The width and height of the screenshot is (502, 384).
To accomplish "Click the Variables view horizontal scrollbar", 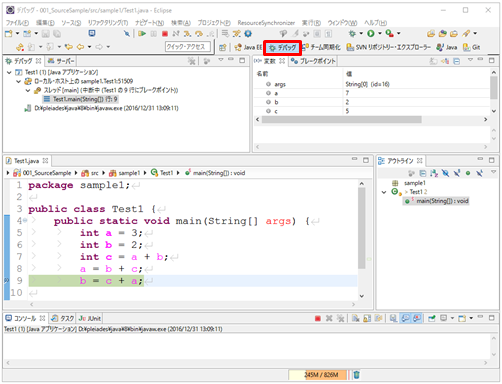I will (342, 119).
